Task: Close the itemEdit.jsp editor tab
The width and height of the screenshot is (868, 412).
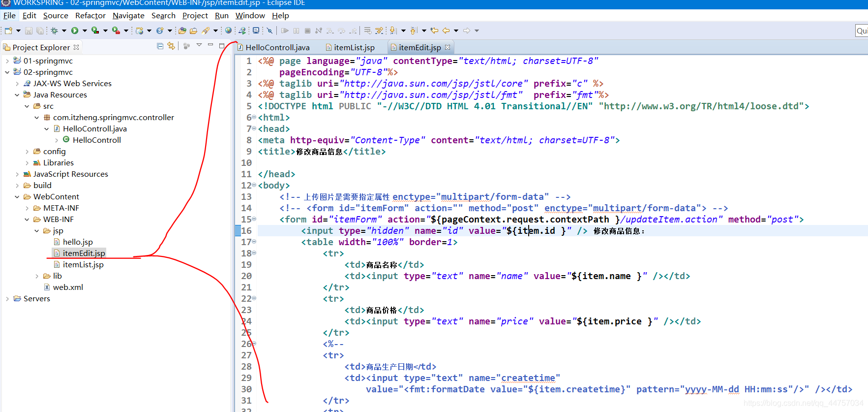Action: tap(448, 47)
